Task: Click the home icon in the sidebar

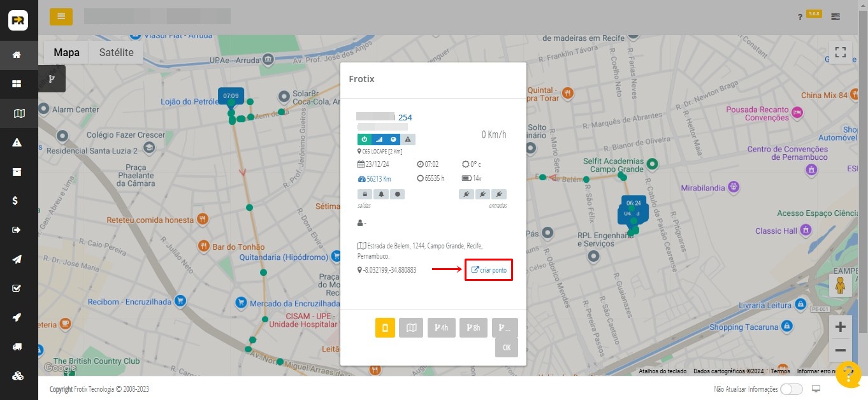Action: point(17,55)
